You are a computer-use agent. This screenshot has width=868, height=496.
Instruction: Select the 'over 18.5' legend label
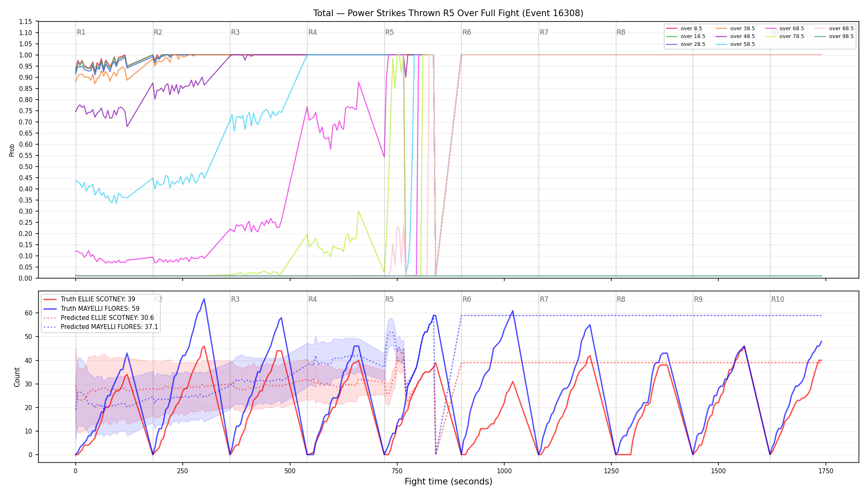click(693, 36)
